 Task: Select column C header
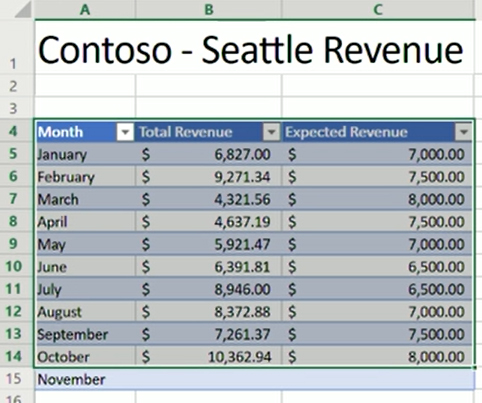tap(378, 9)
